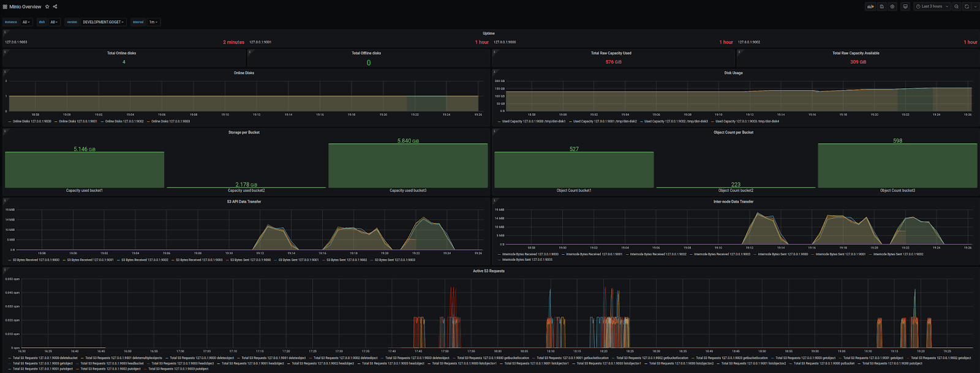
Task: Click the cycle view mode monitor icon
Action: coord(905,7)
